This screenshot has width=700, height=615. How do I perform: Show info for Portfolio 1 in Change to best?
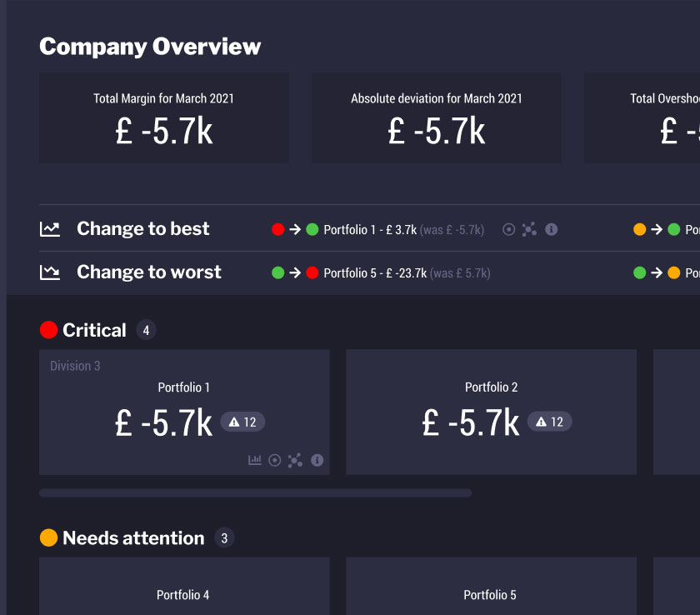(x=551, y=229)
